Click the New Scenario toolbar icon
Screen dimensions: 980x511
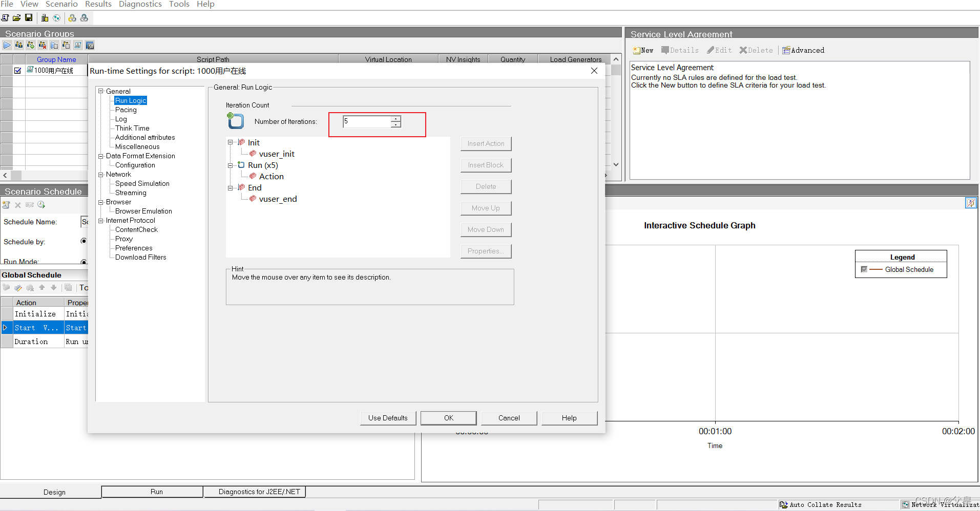5,18
